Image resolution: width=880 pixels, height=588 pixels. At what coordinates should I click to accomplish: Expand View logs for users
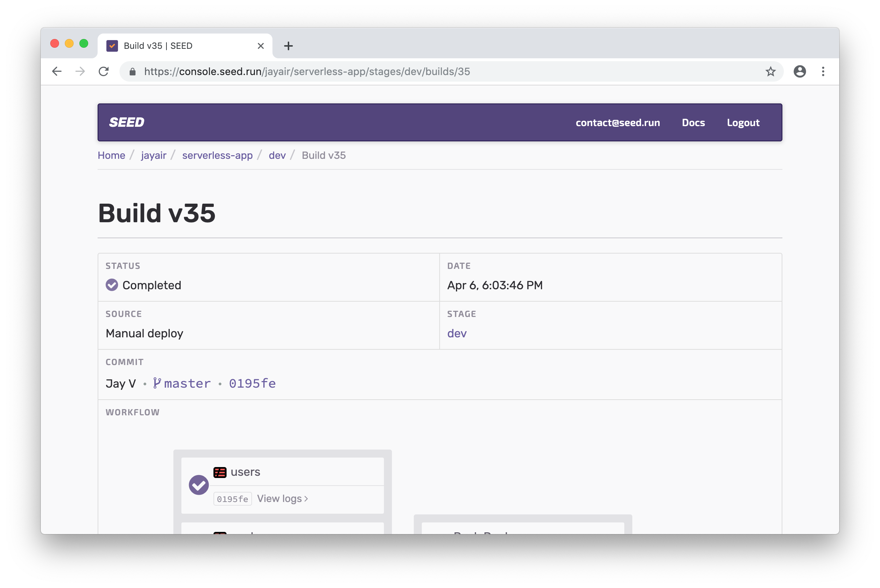click(x=282, y=498)
